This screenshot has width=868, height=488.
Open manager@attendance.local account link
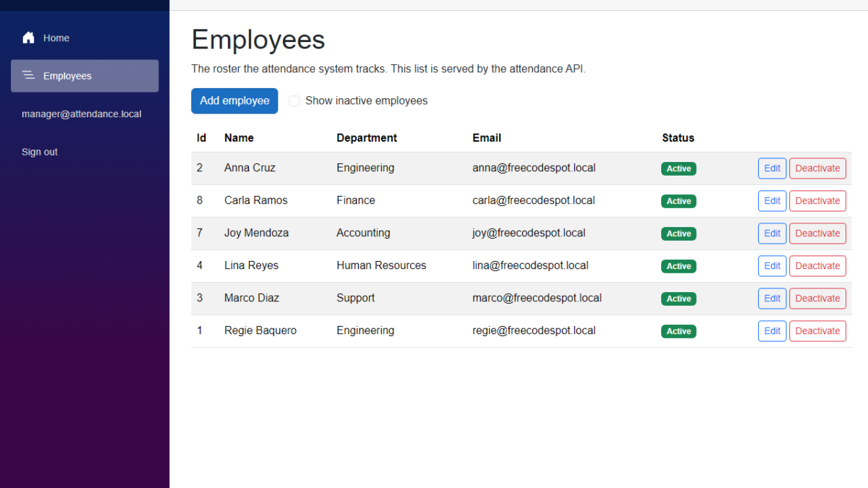(x=82, y=114)
